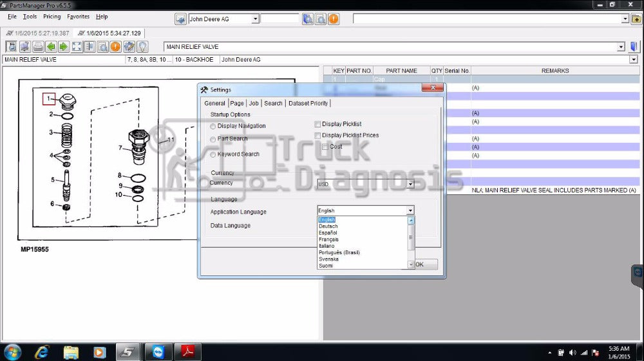
Task: Open the Pricing menu
Action: pyautogui.click(x=52, y=17)
